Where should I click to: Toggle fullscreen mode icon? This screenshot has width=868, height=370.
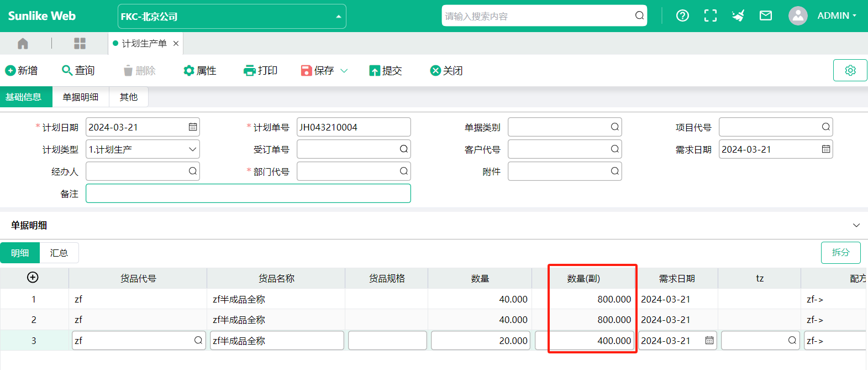[x=710, y=15]
